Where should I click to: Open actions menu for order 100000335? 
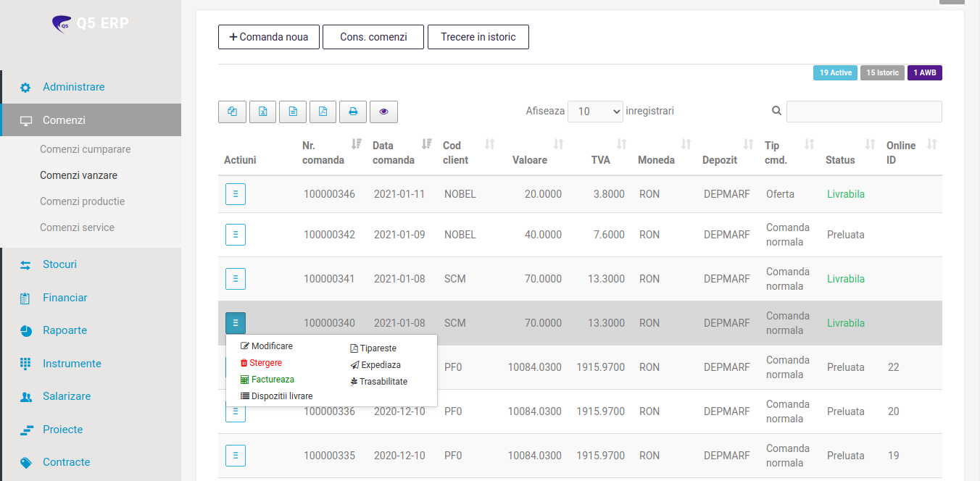coord(236,456)
